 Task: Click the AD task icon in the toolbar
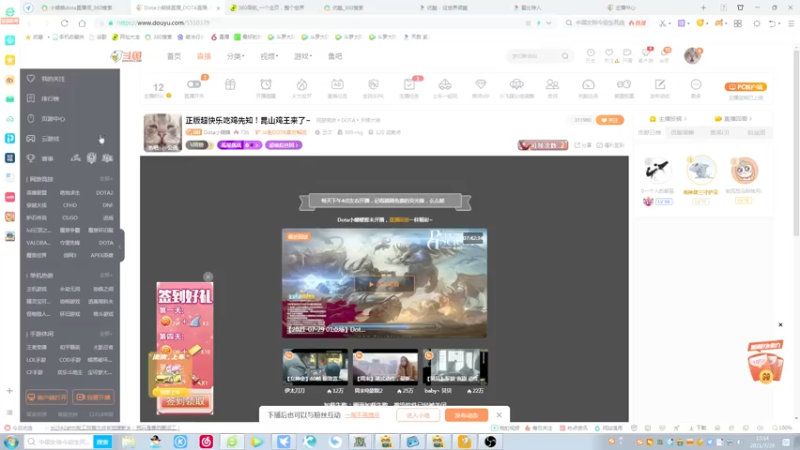point(337,84)
